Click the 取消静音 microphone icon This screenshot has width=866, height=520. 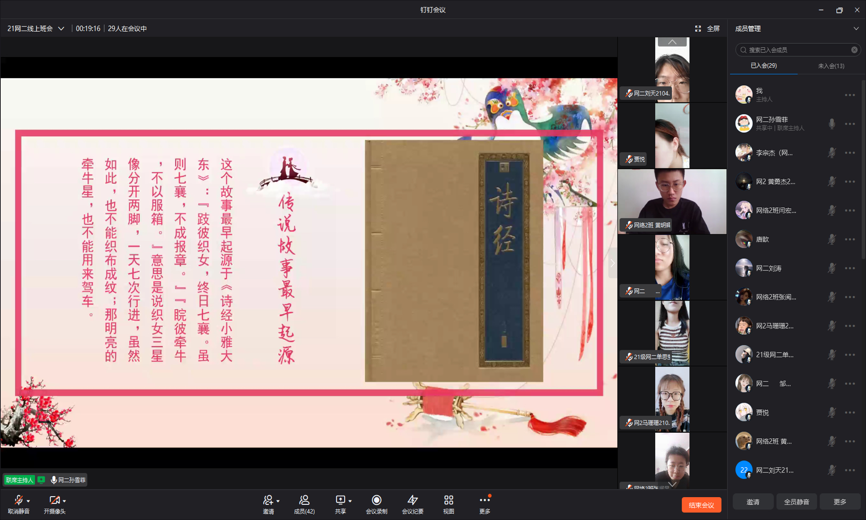click(x=17, y=500)
